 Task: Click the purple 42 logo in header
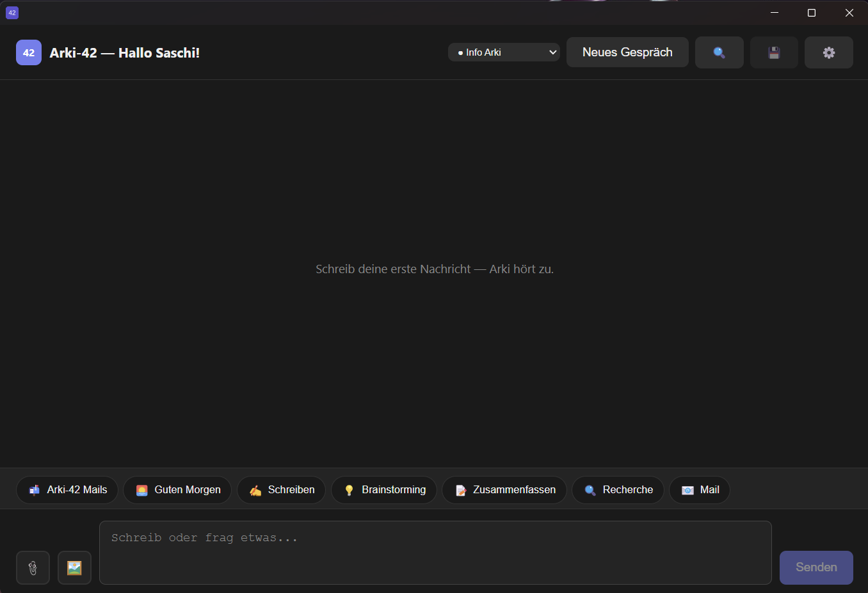click(x=29, y=53)
